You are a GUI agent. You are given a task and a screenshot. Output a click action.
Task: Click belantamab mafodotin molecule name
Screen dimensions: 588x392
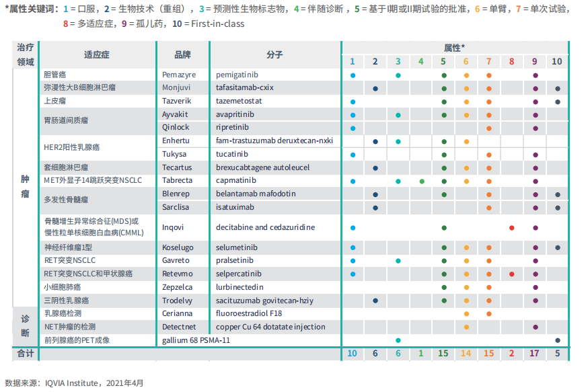pos(256,194)
